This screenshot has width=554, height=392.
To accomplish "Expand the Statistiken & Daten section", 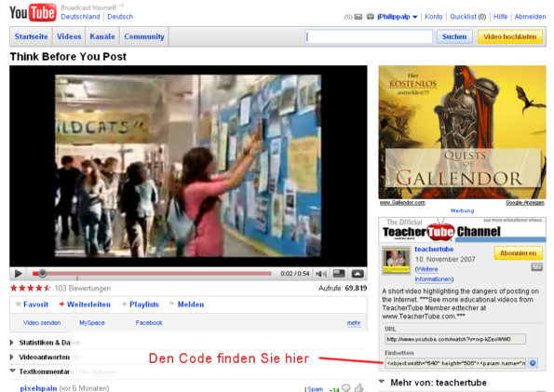I will [12, 343].
